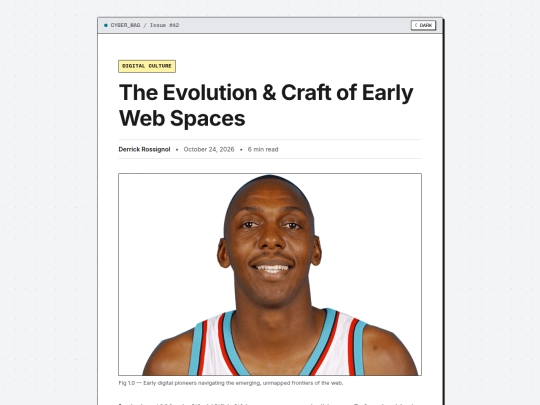Click the 6 min read label
The image size is (540, 405).
263,149
